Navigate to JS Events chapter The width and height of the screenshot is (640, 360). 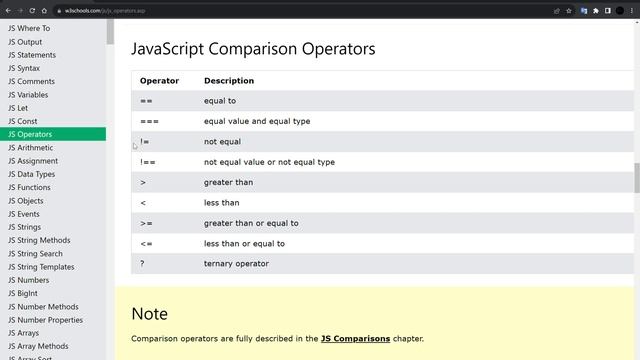point(24,214)
